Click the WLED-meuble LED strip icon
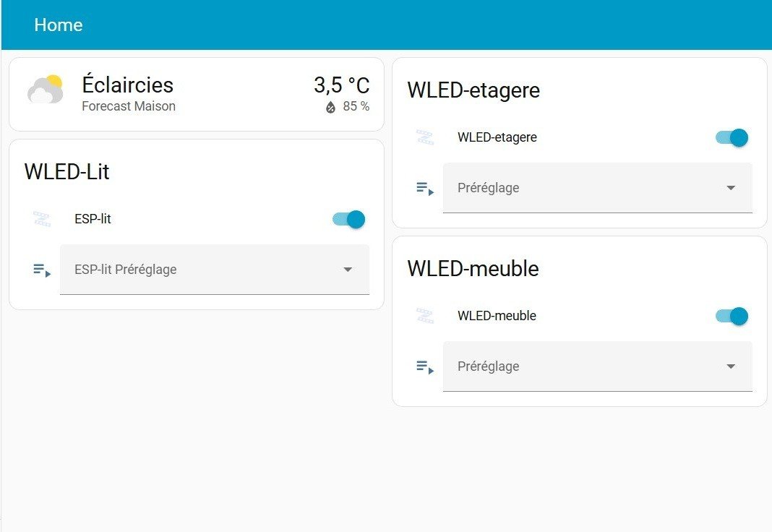Viewport: 772px width, 532px height. click(425, 316)
